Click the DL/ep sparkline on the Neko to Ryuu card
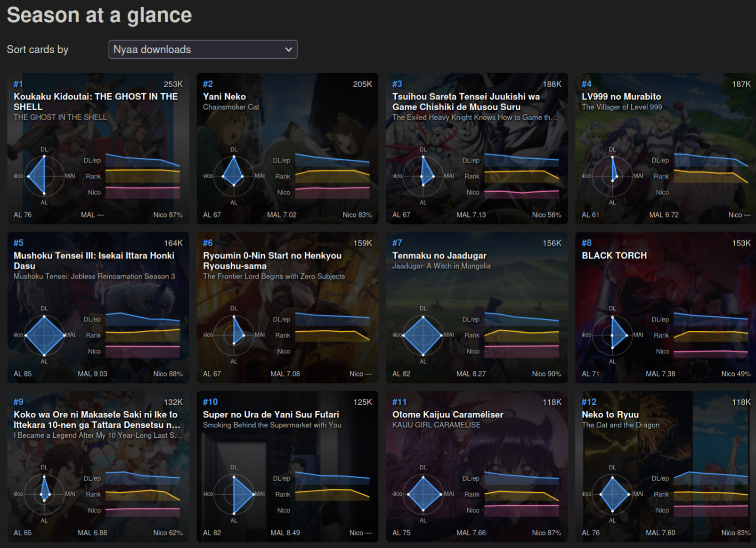 pyautogui.click(x=711, y=478)
